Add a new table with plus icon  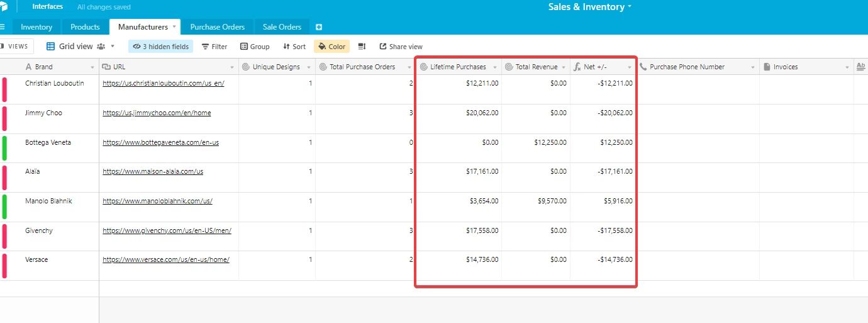click(319, 27)
